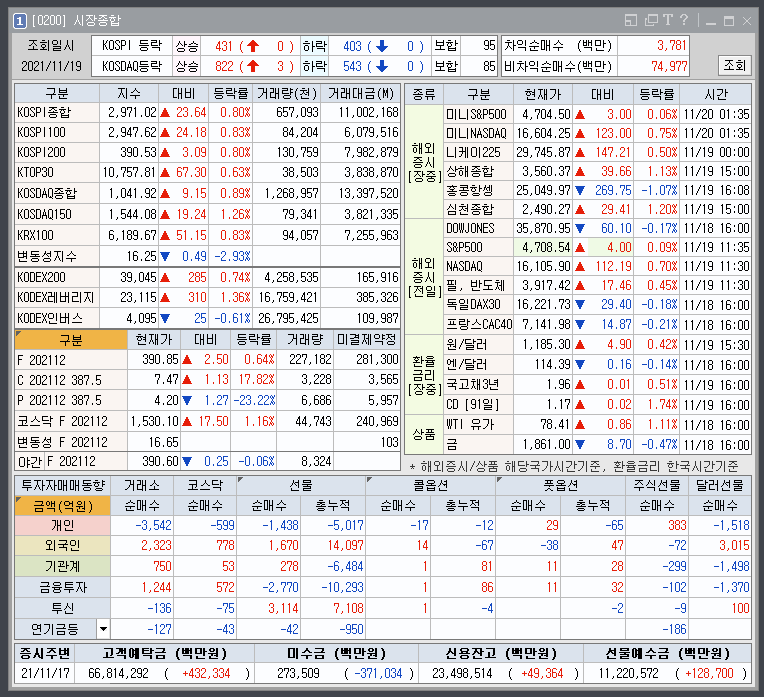Click the C 202112 387.5 call row
Screen dimensions: 764x697
tap(208, 380)
